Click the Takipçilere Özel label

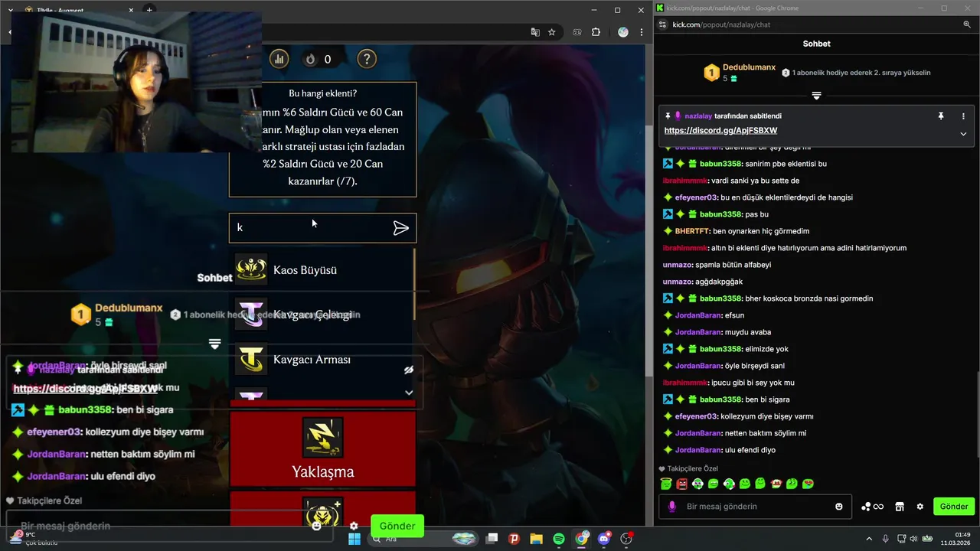tap(692, 468)
